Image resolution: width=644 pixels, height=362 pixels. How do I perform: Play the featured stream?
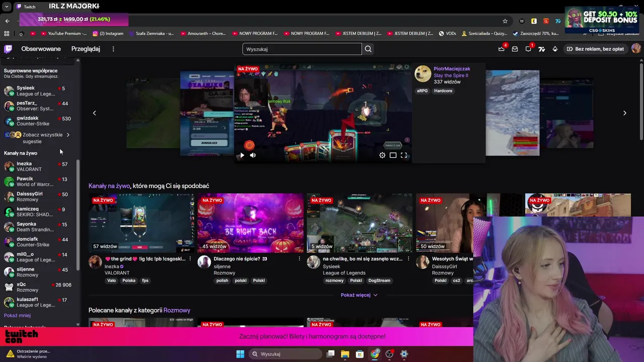click(x=242, y=155)
